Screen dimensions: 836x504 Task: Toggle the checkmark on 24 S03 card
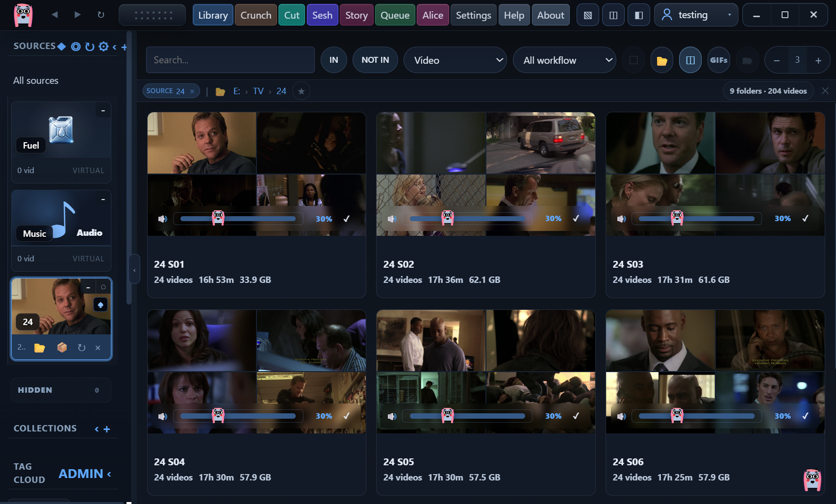(805, 218)
